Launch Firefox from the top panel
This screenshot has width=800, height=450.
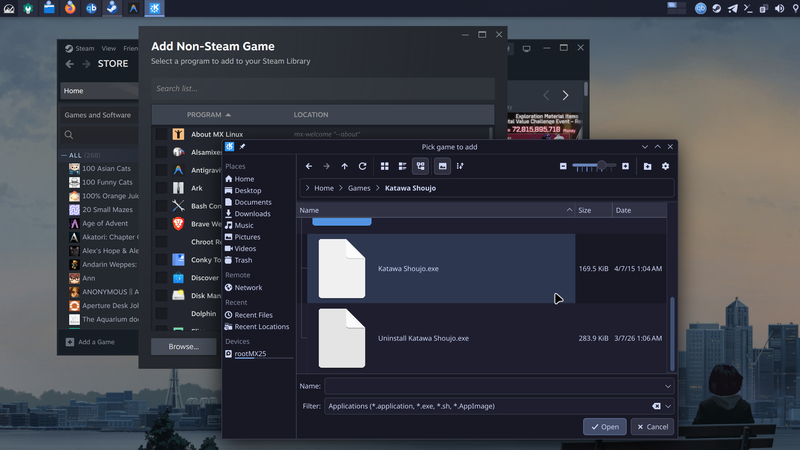70,8
